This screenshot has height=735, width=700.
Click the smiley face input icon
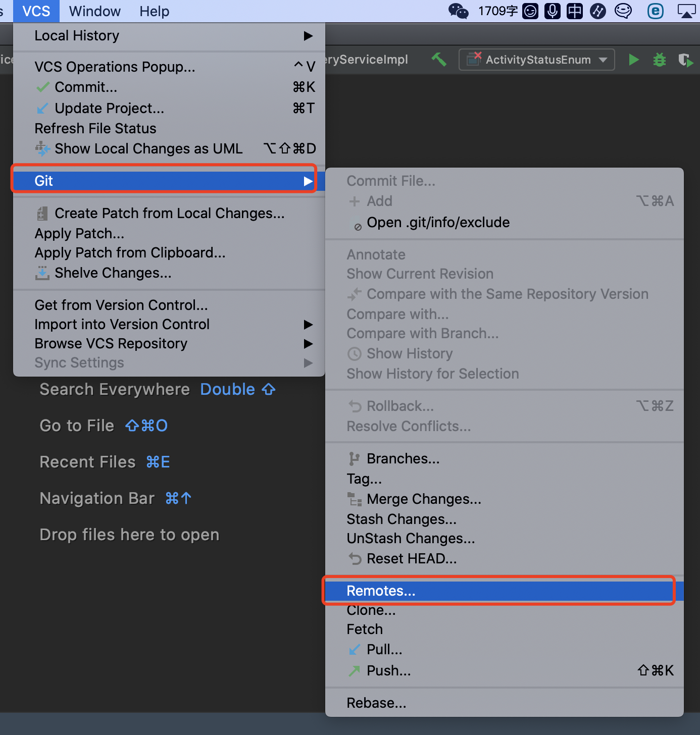[530, 11]
